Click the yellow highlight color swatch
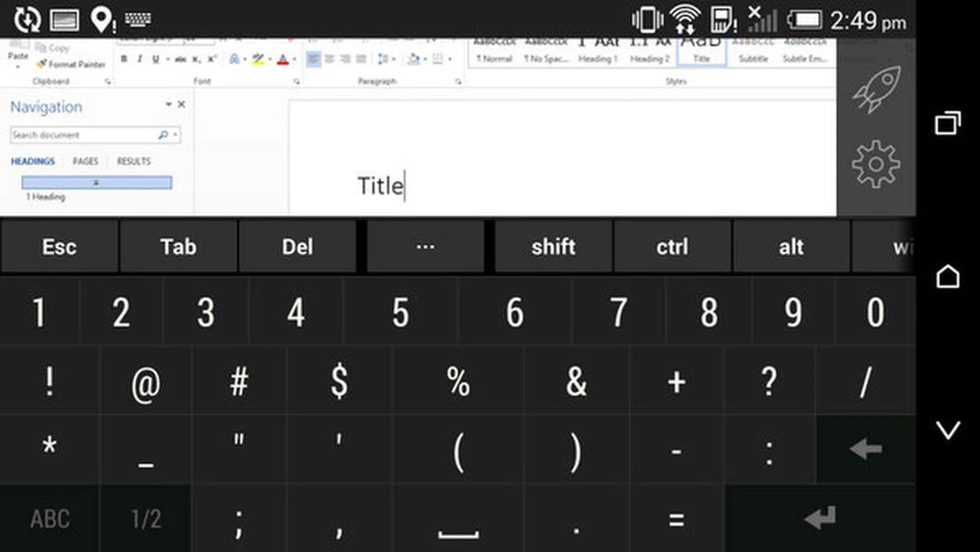Viewport: 980px width, 552px height. click(x=258, y=63)
